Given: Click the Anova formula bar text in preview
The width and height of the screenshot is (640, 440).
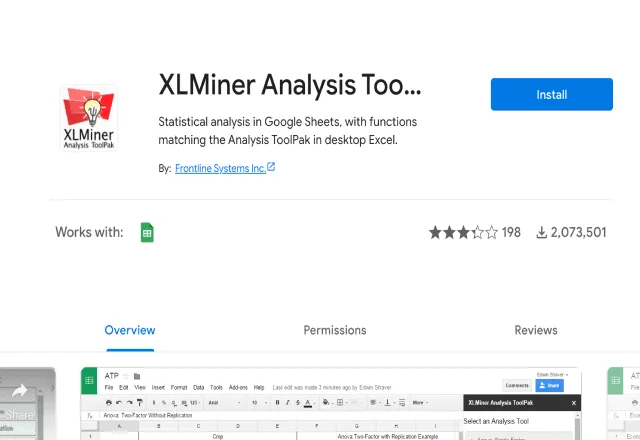Looking at the screenshot, I should point(148,415).
